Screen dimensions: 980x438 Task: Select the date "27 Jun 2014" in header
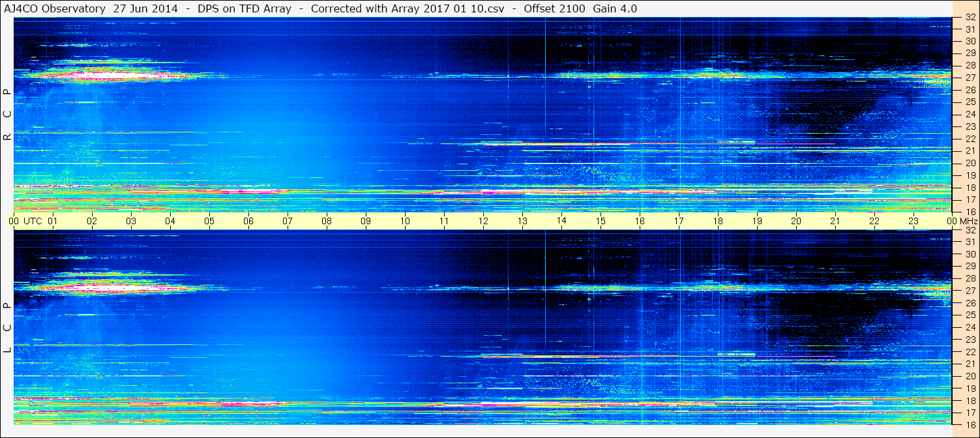pyautogui.click(x=145, y=8)
